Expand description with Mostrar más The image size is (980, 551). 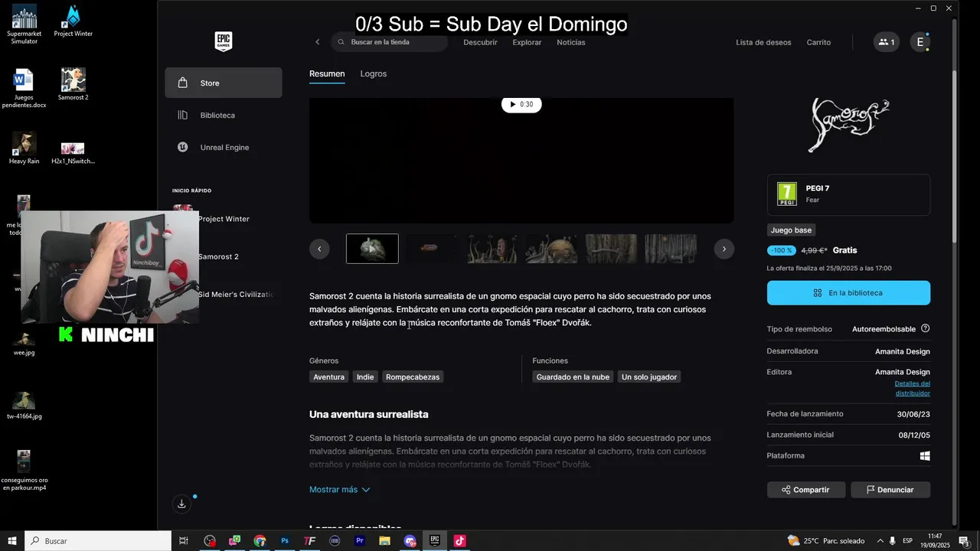339,490
